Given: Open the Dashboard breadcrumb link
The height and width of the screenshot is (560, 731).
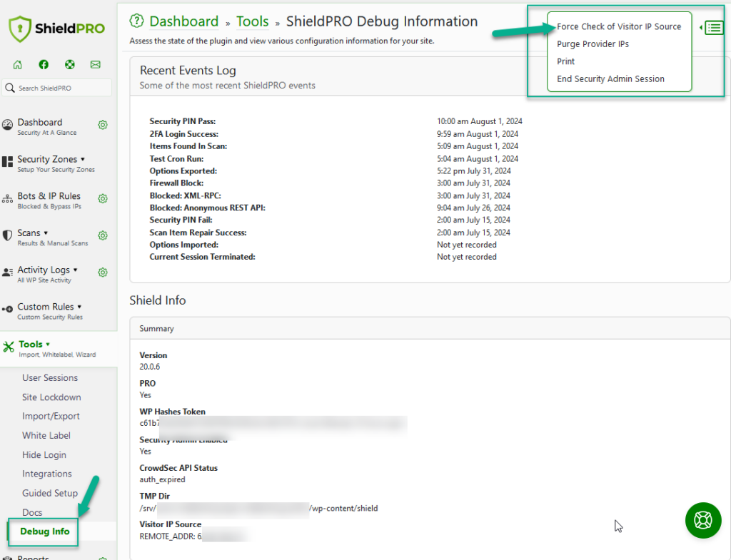Looking at the screenshot, I should point(183,21).
